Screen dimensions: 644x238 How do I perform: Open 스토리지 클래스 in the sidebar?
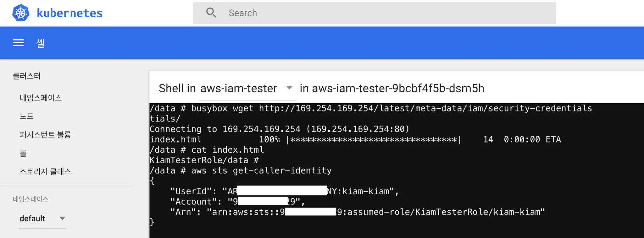(x=45, y=171)
